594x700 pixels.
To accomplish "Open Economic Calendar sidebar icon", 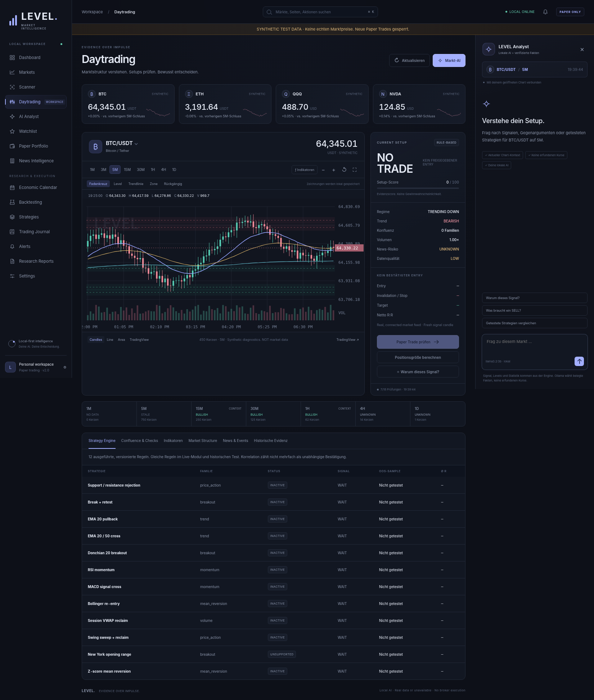I will 12,188.
